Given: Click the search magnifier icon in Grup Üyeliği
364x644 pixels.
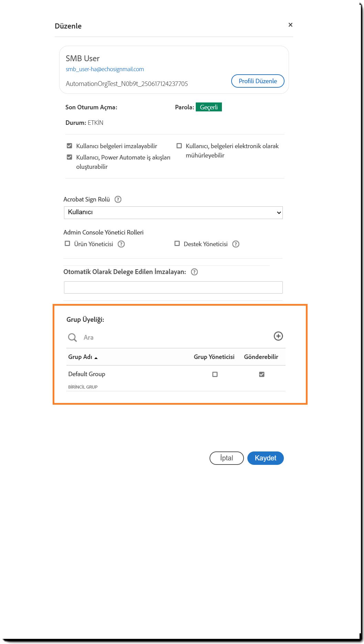Looking at the screenshot, I should point(72,338).
